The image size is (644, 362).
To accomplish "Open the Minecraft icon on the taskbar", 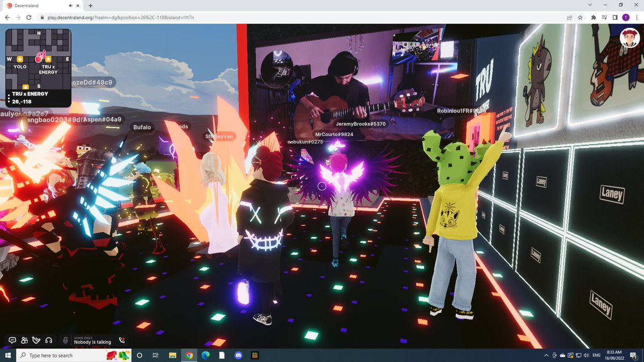I will point(255,355).
